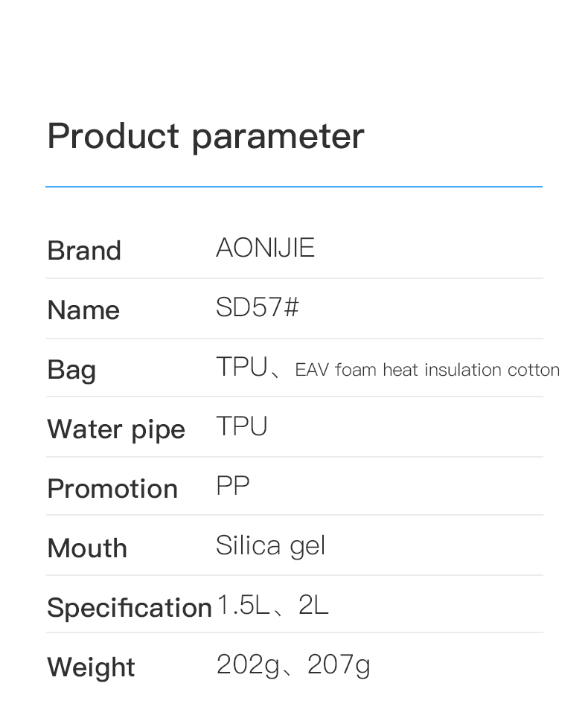Screen dimensions: 588x721
Task: Click the 1.5L specification value
Action: coord(242,605)
